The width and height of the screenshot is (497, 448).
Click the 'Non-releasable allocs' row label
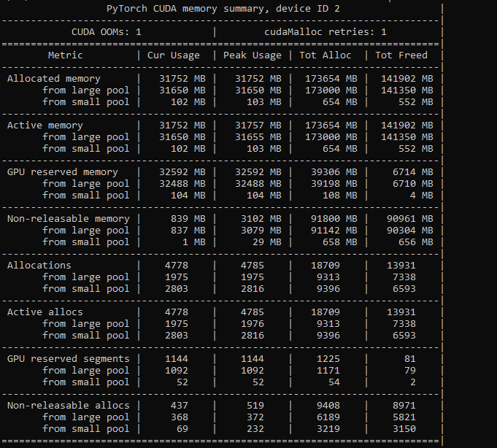68,405
